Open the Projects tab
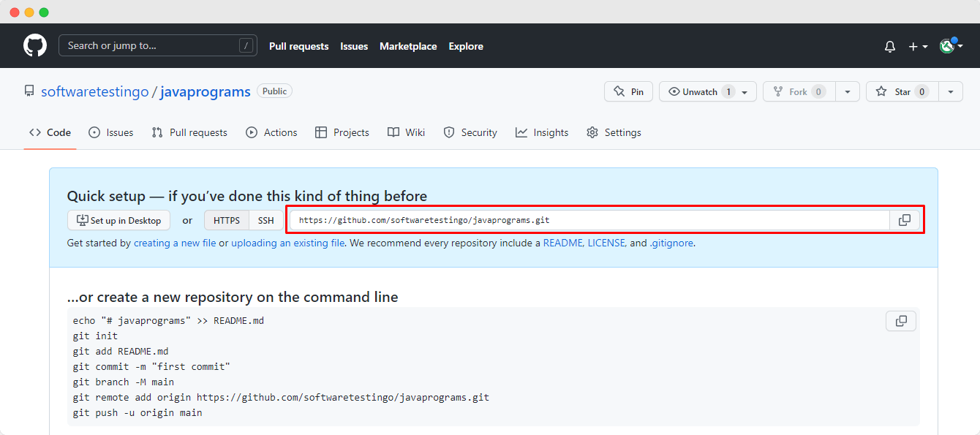Screen dimensions: 980x435 click(342, 132)
